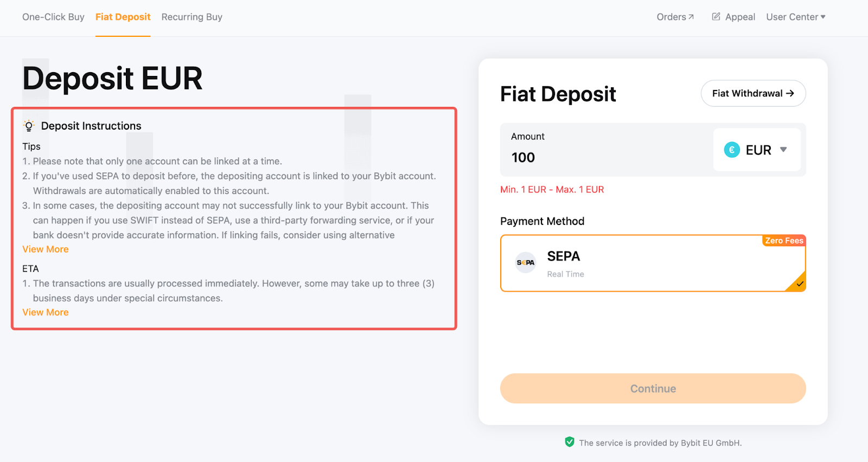Image resolution: width=868 pixels, height=462 pixels.
Task: Switch to One-Click Buy tab
Action: (53, 17)
